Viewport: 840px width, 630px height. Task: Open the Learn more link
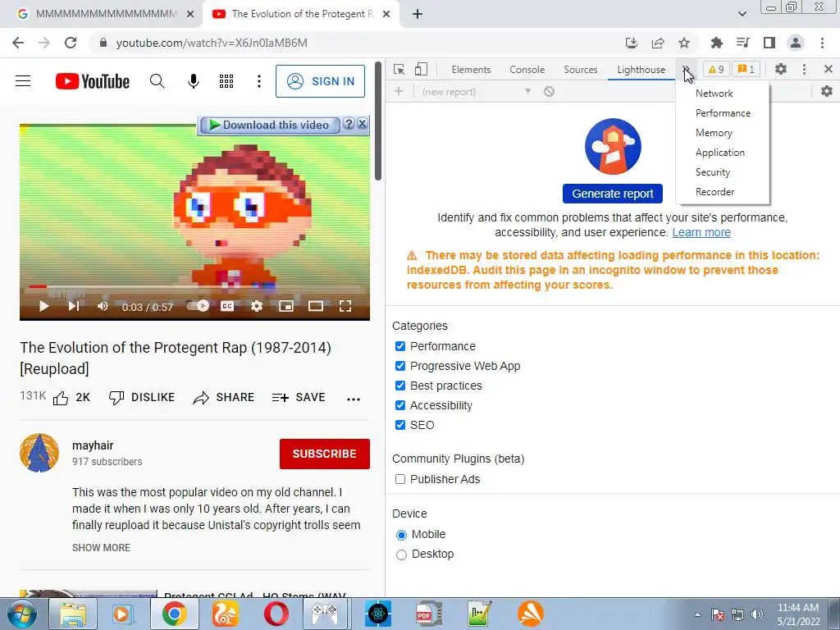[701, 232]
